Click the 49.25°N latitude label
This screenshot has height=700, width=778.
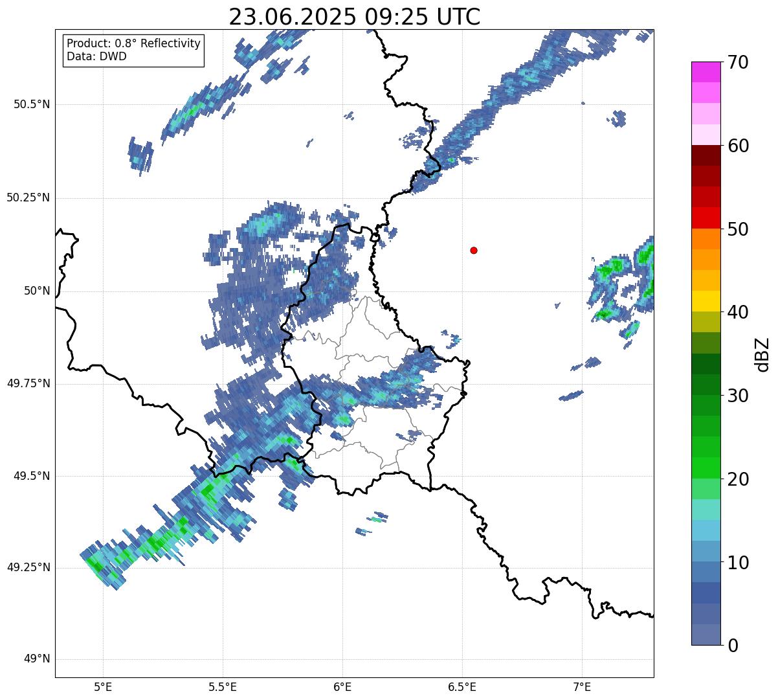28,568
